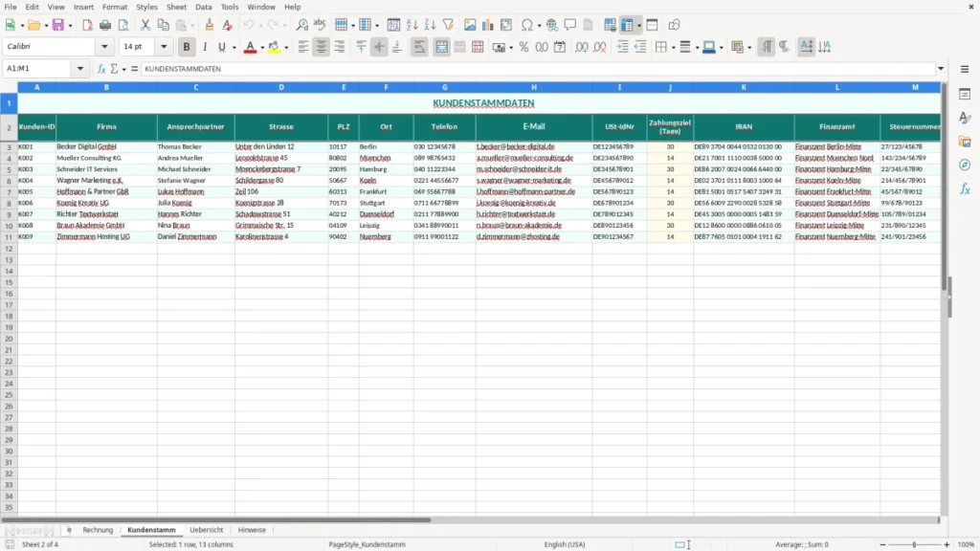Image resolution: width=980 pixels, height=551 pixels.
Task: Increase indent icon in toolbar
Action: pos(622,47)
